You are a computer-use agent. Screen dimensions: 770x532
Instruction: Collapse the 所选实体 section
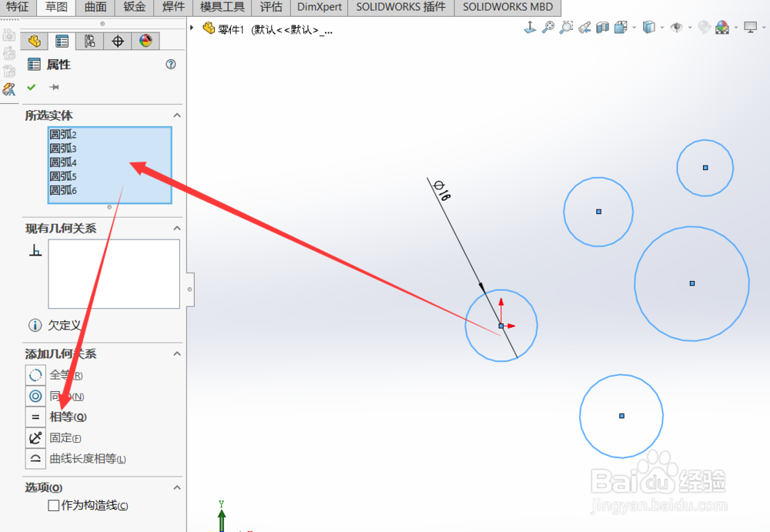pyautogui.click(x=177, y=115)
